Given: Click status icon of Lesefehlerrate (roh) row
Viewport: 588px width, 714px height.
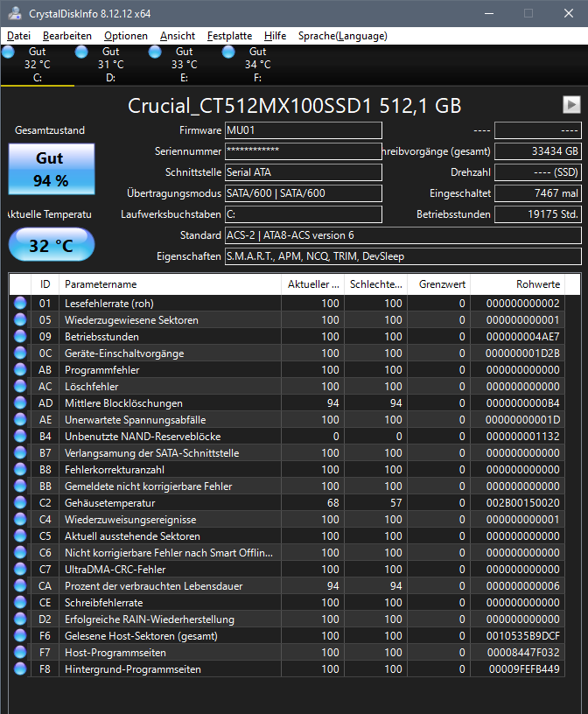Looking at the screenshot, I should [x=20, y=304].
